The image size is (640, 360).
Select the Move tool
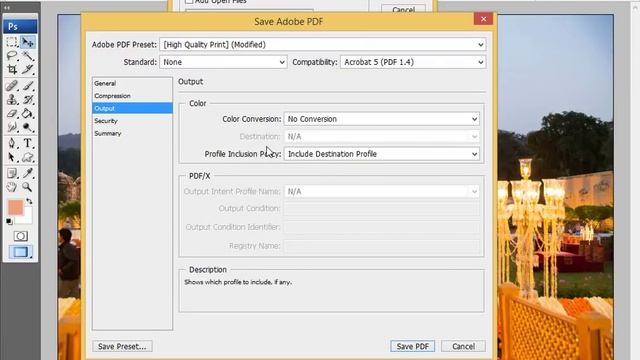click(28, 42)
